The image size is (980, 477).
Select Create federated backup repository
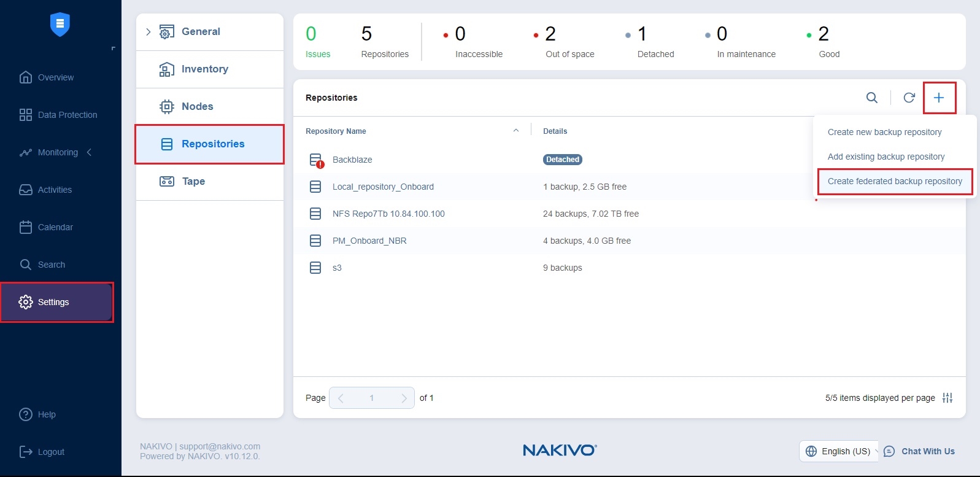pyautogui.click(x=895, y=181)
